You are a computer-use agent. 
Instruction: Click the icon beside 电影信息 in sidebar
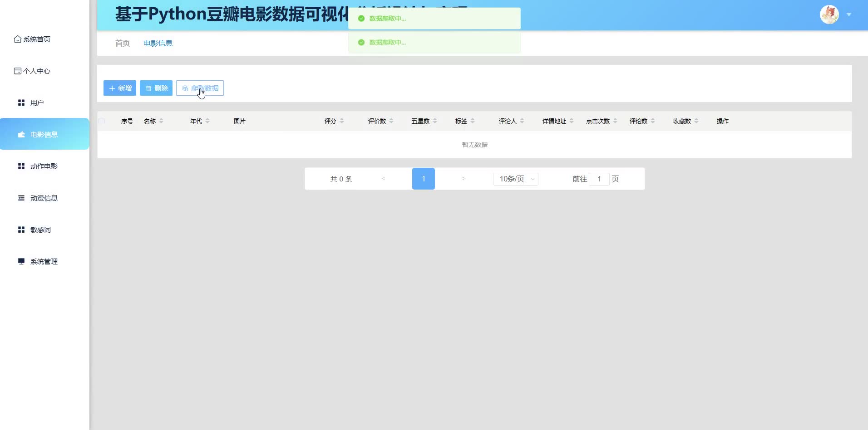point(21,135)
